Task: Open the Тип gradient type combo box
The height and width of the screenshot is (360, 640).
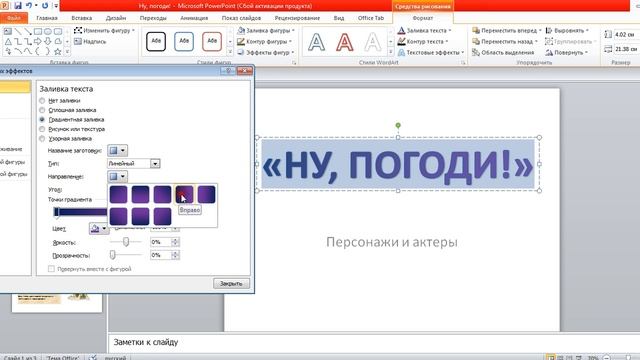Action: click(x=134, y=164)
